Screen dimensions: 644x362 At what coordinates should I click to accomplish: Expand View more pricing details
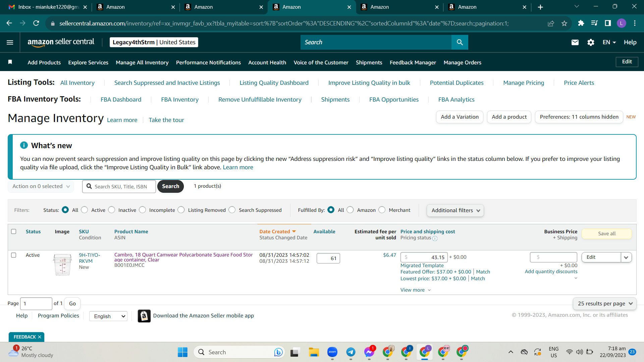[415, 290]
